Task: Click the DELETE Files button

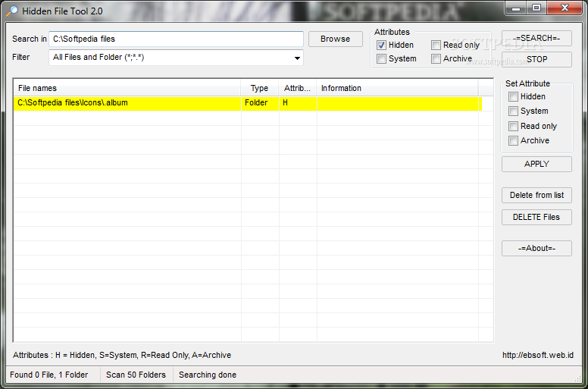Action: (x=536, y=217)
